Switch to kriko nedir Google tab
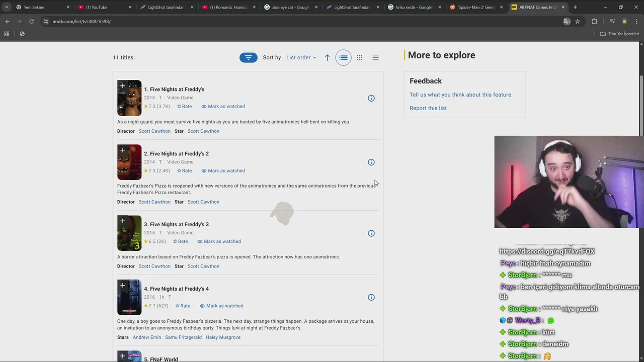 pyautogui.click(x=414, y=7)
